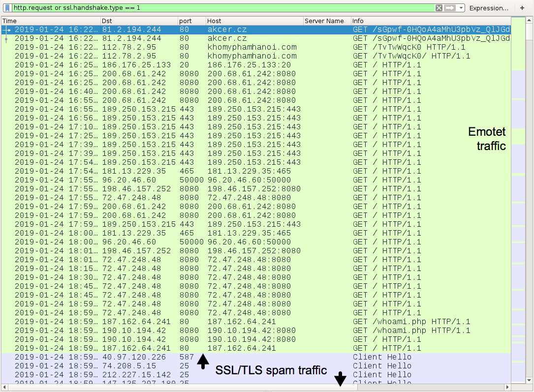Select the 190.10.194.42 GET / HTTP/1.1 row
This screenshot has height=392, width=534.
pos(256,339)
